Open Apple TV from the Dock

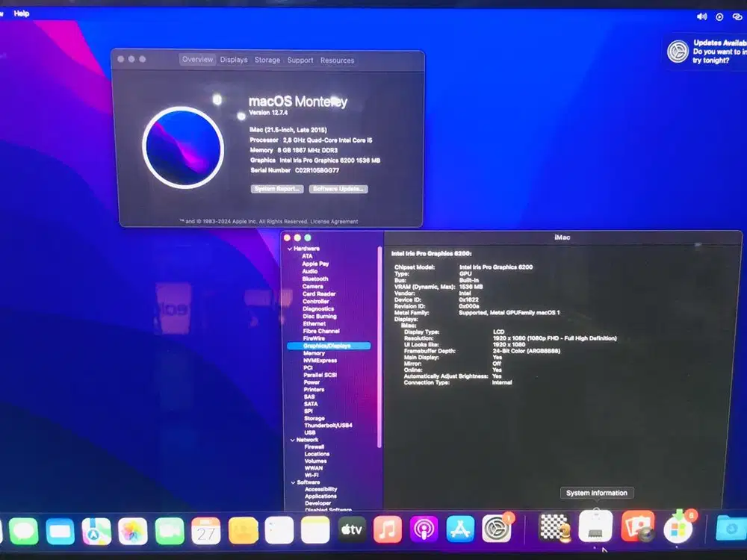352,530
